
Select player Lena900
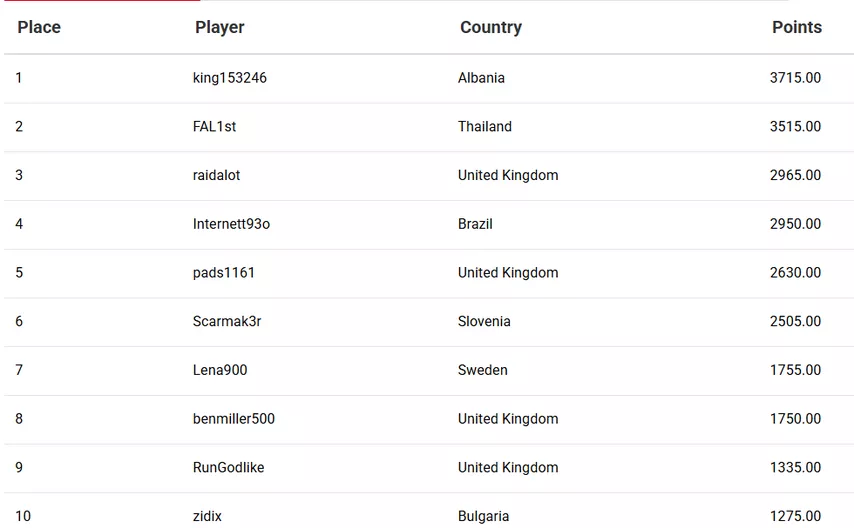(x=220, y=370)
